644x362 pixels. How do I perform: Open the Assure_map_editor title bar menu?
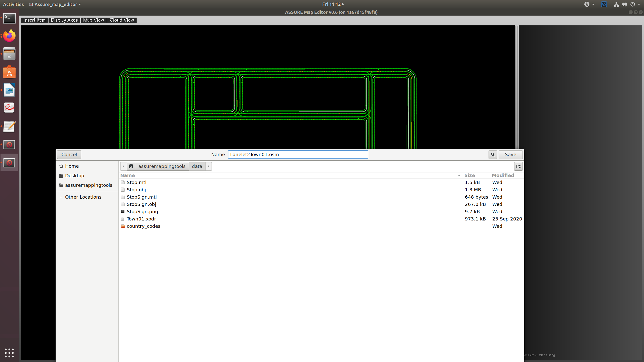(x=55, y=4)
